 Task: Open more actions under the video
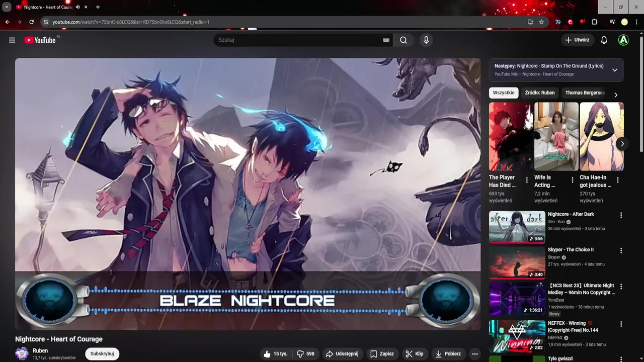[x=474, y=354]
